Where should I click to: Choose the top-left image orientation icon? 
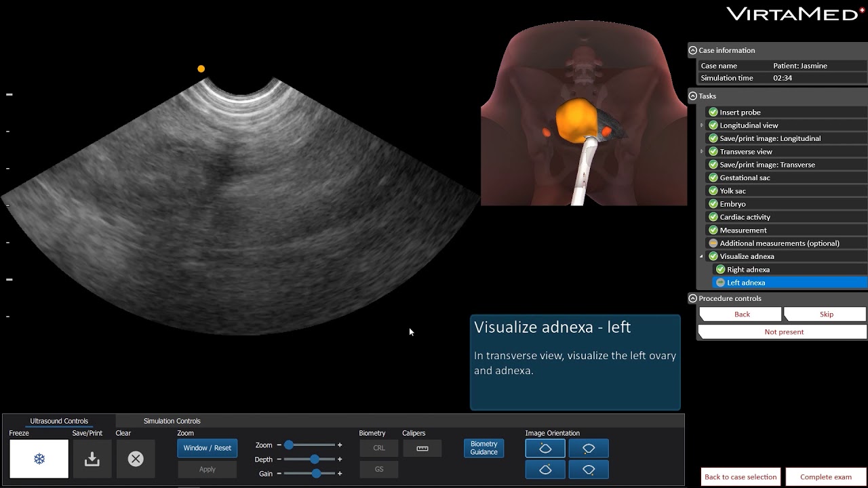545,449
